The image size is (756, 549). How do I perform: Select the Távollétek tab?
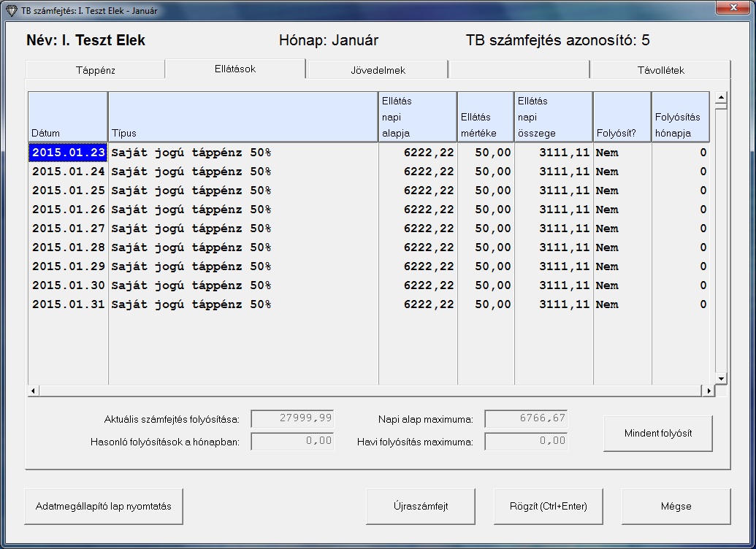pos(660,70)
